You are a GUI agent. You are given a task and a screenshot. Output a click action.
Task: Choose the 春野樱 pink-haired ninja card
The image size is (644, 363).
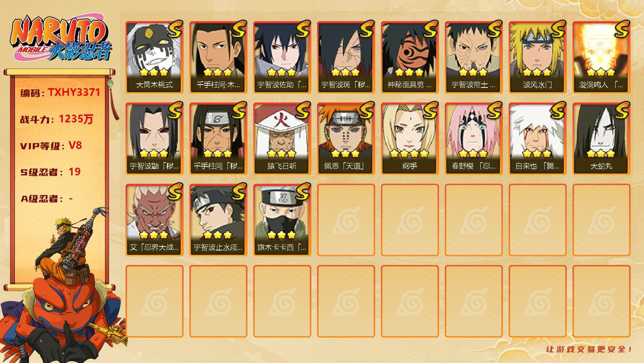pos(473,139)
